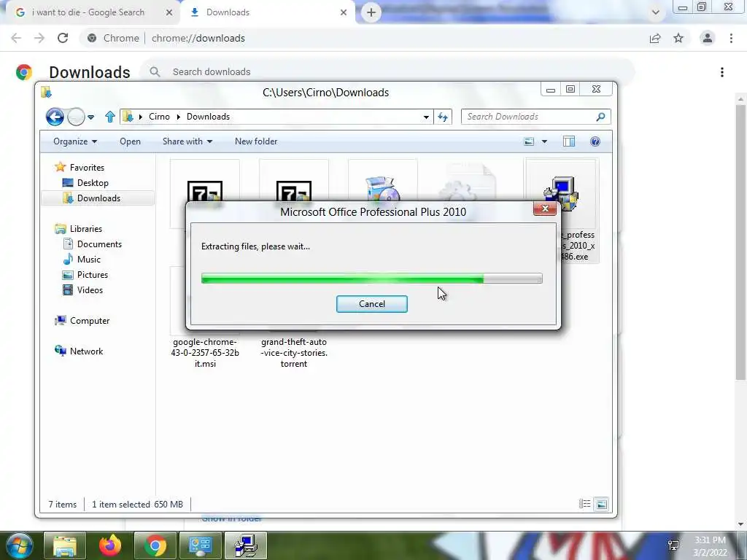Click the Chrome page vertical scrollbar

coord(740,242)
